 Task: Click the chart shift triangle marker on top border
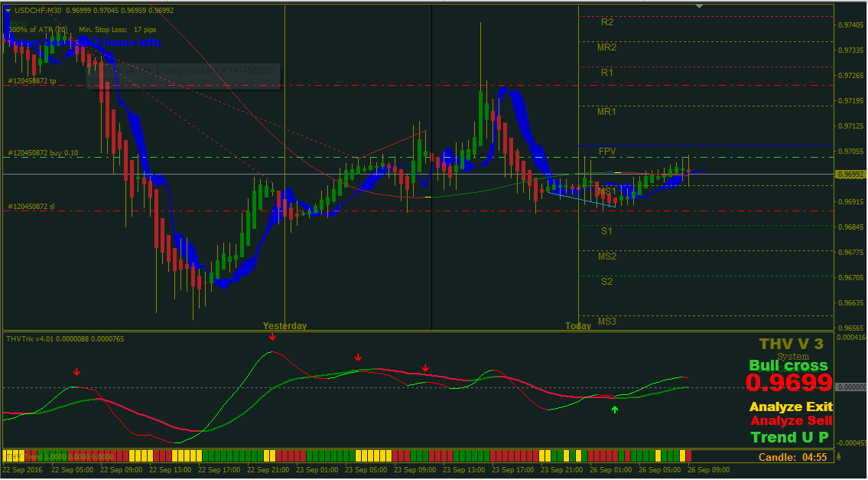(x=700, y=7)
